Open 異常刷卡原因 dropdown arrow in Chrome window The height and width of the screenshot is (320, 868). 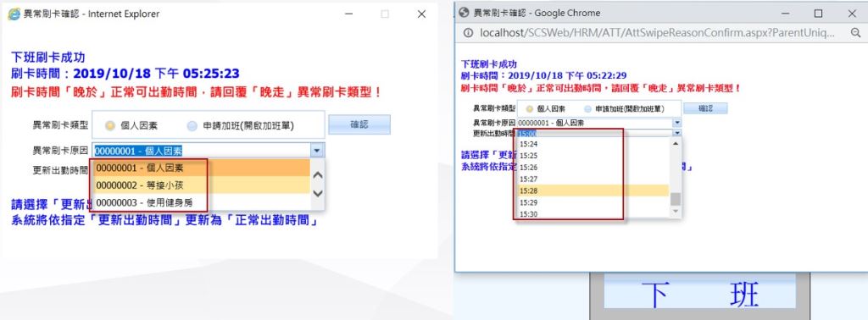tap(677, 123)
